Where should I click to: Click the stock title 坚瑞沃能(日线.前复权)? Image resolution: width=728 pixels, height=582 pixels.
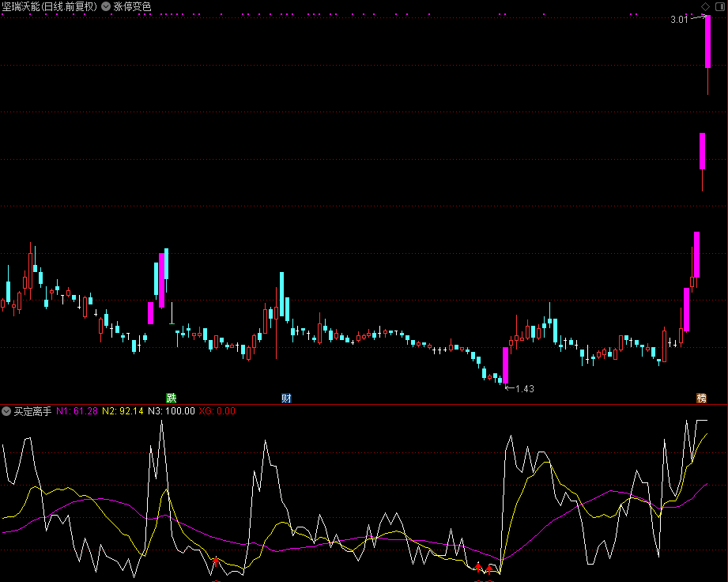coord(49,6)
